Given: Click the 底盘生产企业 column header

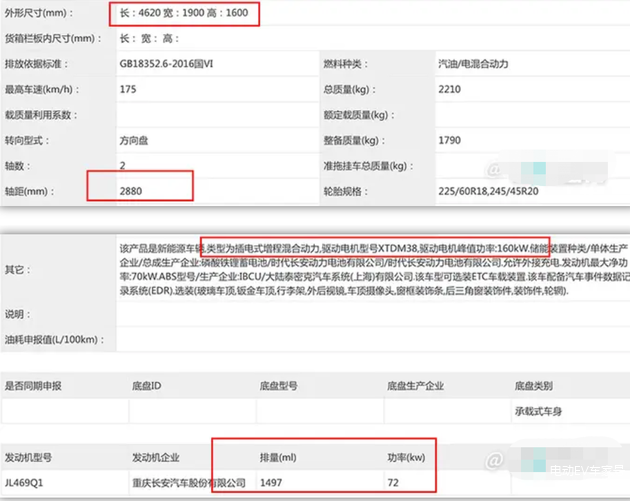Looking at the screenshot, I should pyautogui.click(x=415, y=385).
